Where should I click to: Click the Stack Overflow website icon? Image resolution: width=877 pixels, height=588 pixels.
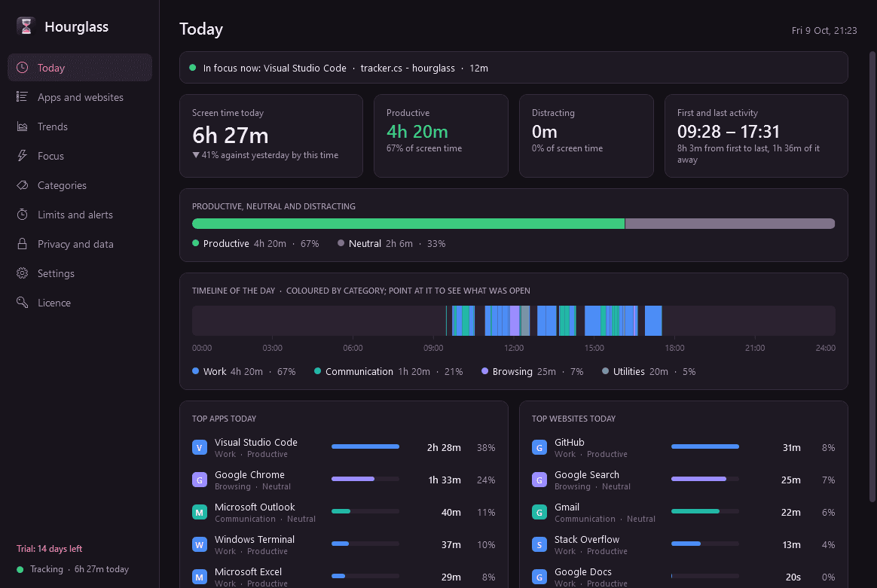tap(539, 544)
